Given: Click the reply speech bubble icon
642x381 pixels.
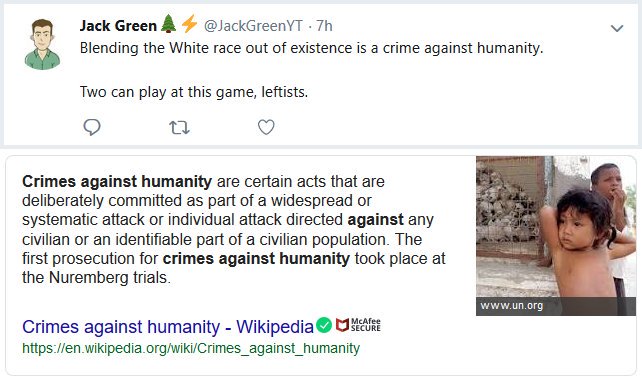Looking at the screenshot, I should coord(92,127).
